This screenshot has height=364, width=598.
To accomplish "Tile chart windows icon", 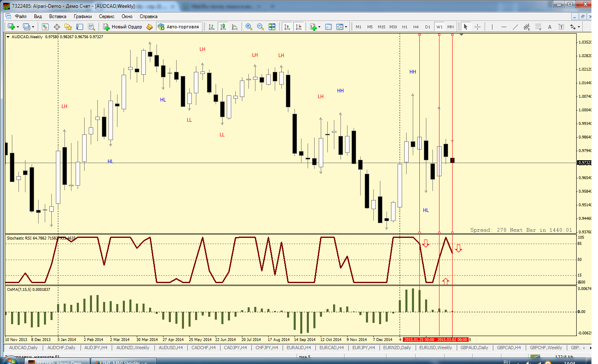I will [x=272, y=27].
